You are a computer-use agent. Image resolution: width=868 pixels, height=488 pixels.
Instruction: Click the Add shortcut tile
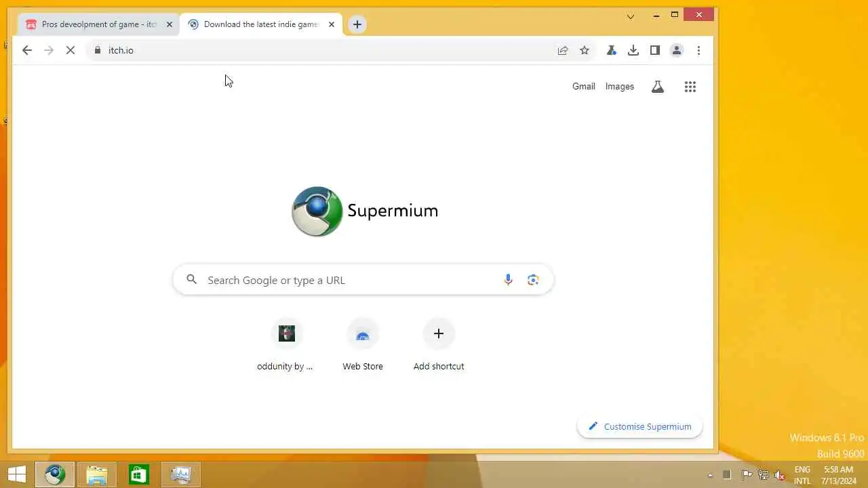[x=439, y=345]
